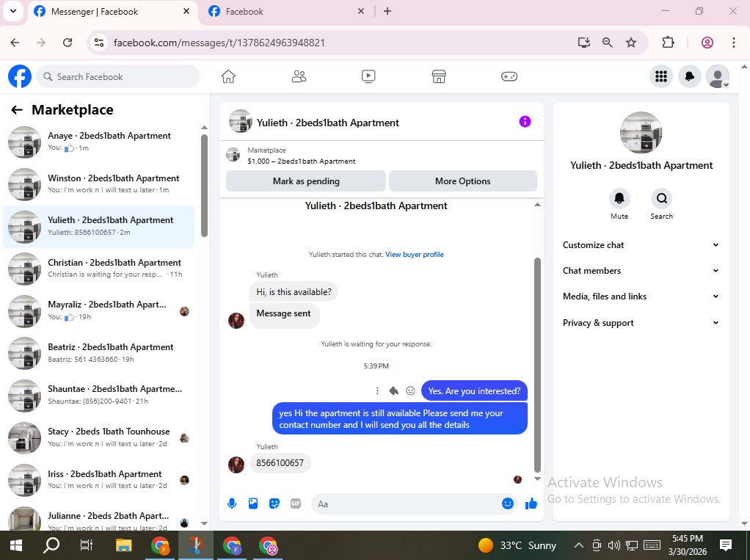Show hidden system tray icons chevron
Viewport: 750px width, 560px height.
point(578,545)
